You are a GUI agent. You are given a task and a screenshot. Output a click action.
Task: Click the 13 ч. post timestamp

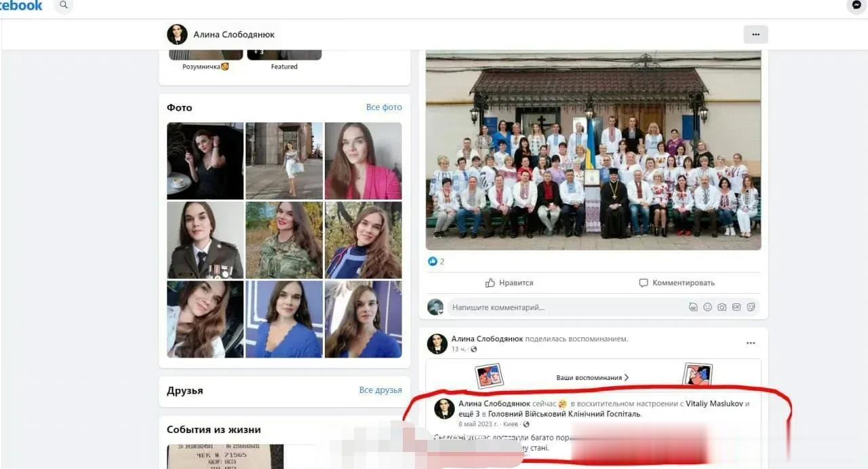click(x=459, y=349)
